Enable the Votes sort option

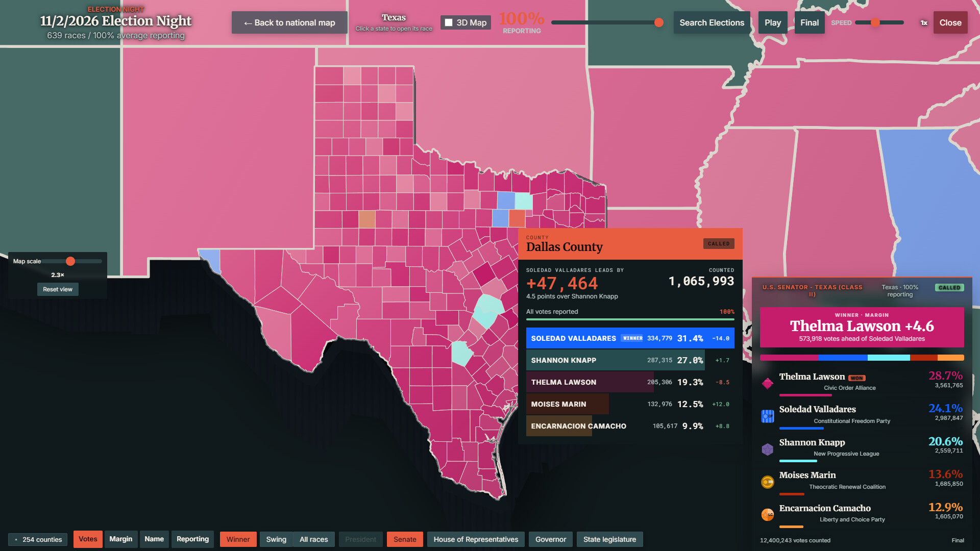click(88, 539)
